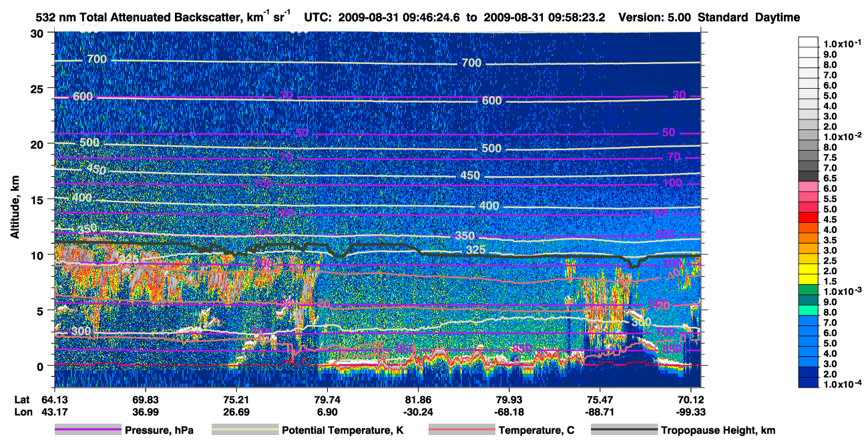Select the 'Potential Temperature, K' legend label
This screenshot has width=868, height=445.
tap(343, 431)
